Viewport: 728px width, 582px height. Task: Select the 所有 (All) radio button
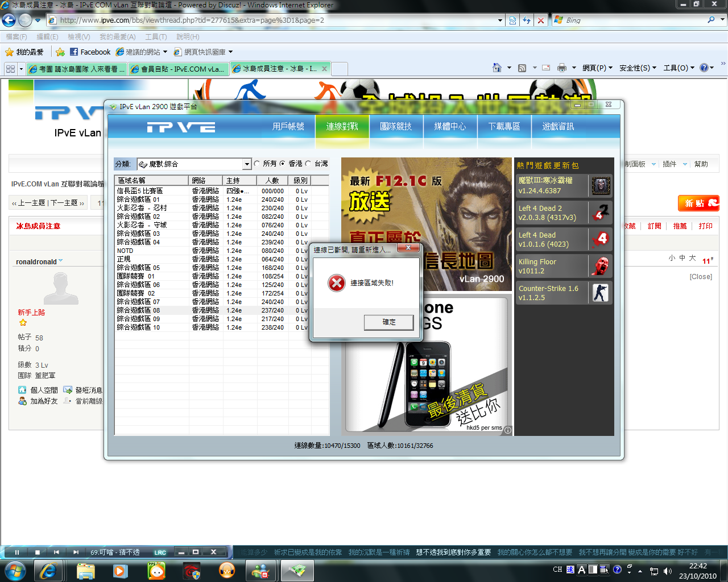tap(257, 164)
